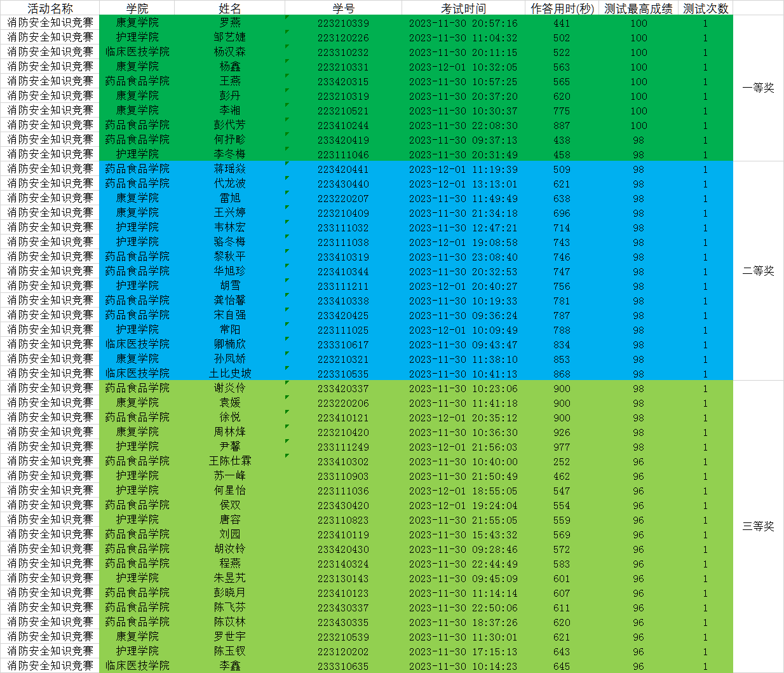Image resolution: width=784 pixels, height=673 pixels.
Task: Select student ID cell 233310617
Action: coord(343,344)
